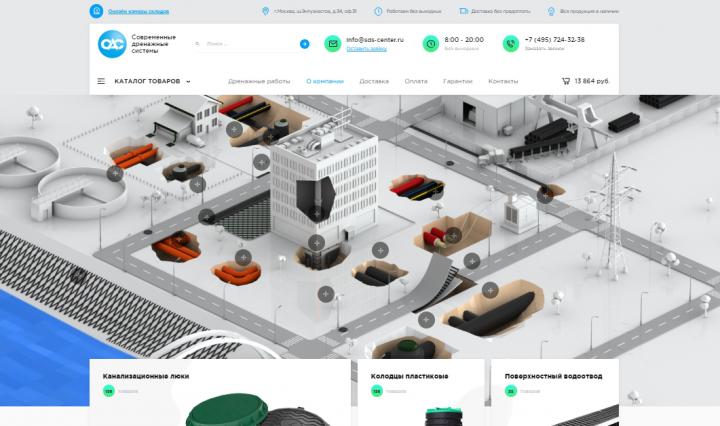Expand the Каталог товаров dropdown arrow
The width and height of the screenshot is (720, 426).
[x=188, y=82]
